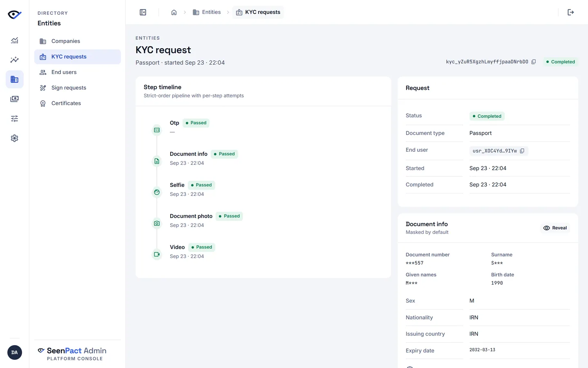Screen dimensions: 588x368
Task: Click the Document info Passed badge
Action: pos(225,154)
